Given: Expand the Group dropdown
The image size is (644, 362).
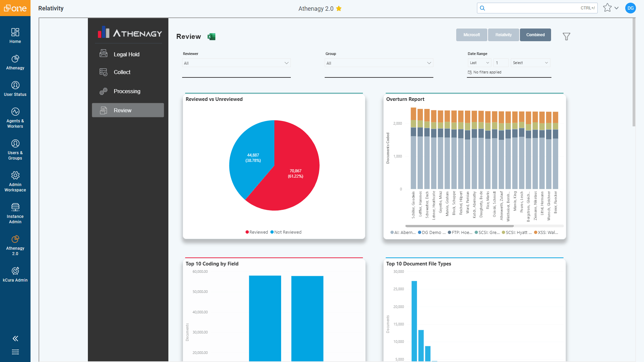Looking at the screenshot, I should (x=379, y=63).
